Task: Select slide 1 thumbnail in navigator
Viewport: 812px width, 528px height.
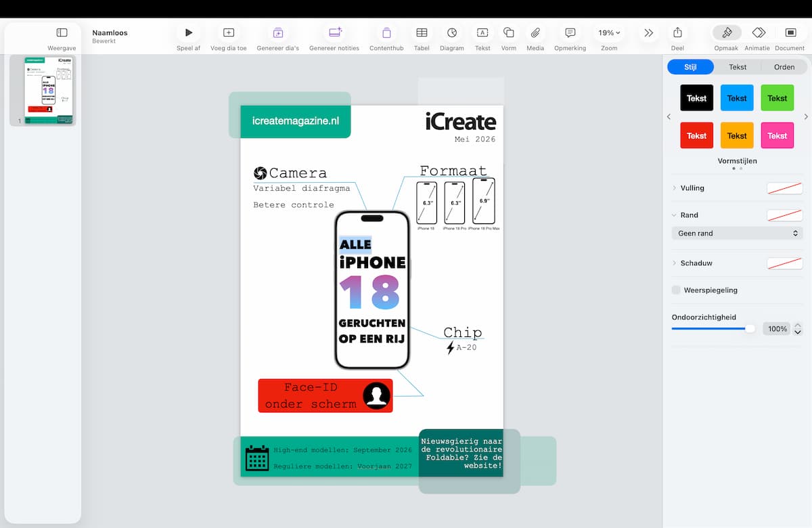Action: pyautogui.click(x=49, y=89)
